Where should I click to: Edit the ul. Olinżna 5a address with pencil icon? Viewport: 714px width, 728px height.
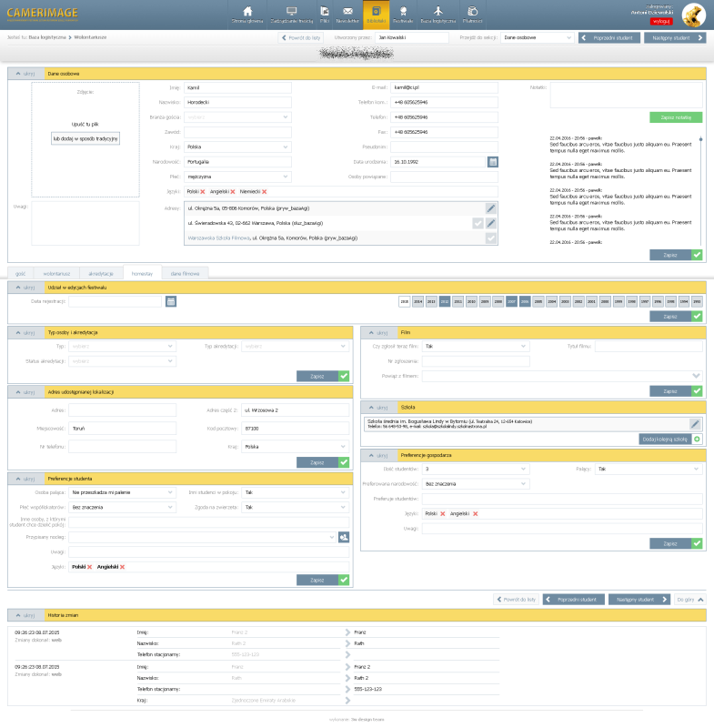point(491,208)
